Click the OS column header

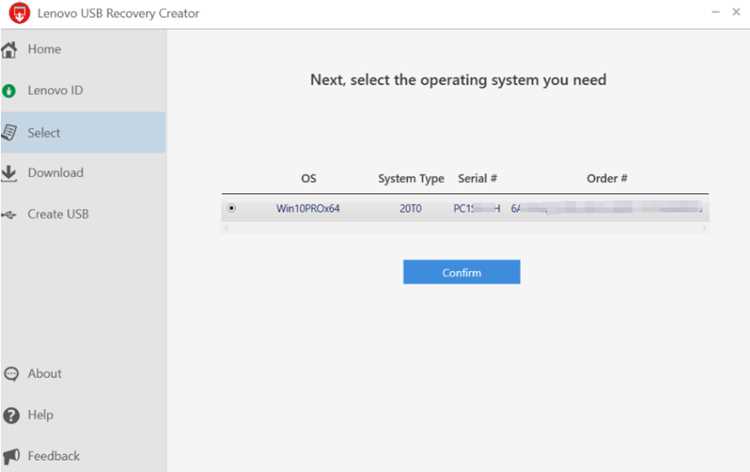[309, 178]
